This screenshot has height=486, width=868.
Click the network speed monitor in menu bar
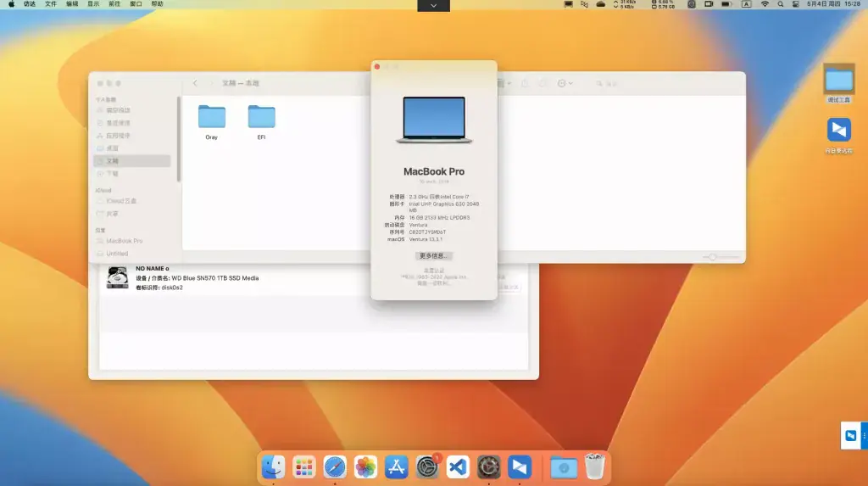(x=624, y=4)
